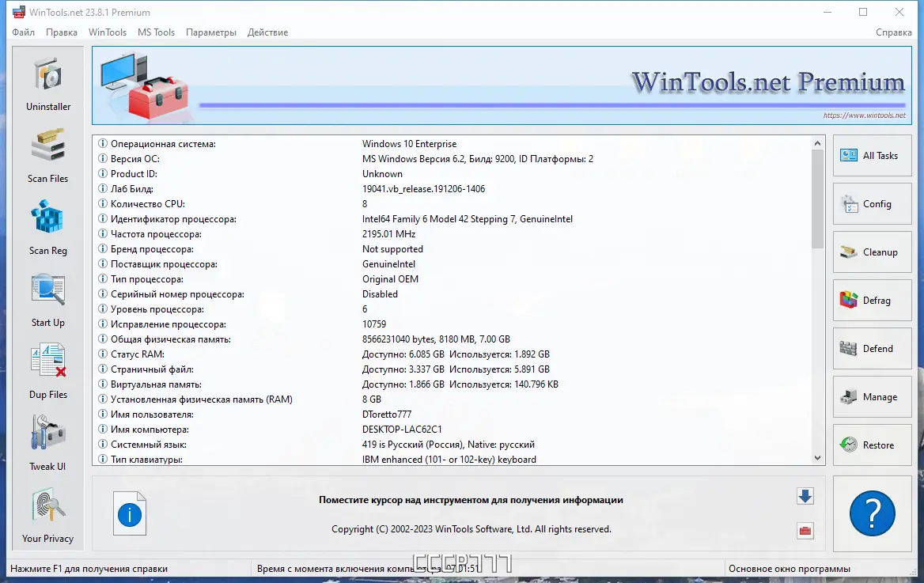Open the Config tool

pyautogui.click(x=871, y=204)
